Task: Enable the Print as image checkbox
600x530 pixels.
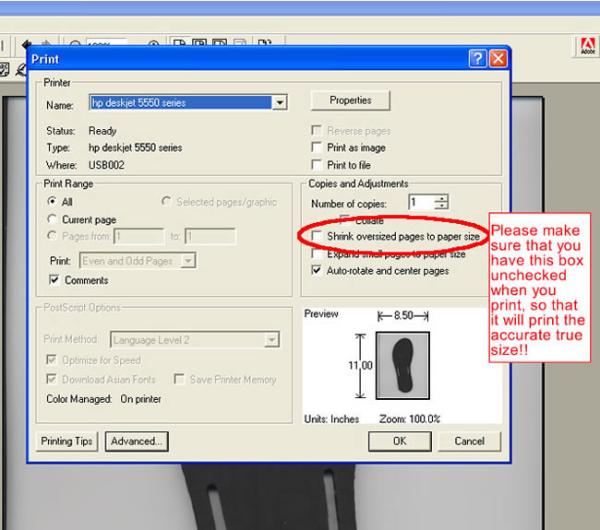Action: pyautogui.click(x=317, y=148)
